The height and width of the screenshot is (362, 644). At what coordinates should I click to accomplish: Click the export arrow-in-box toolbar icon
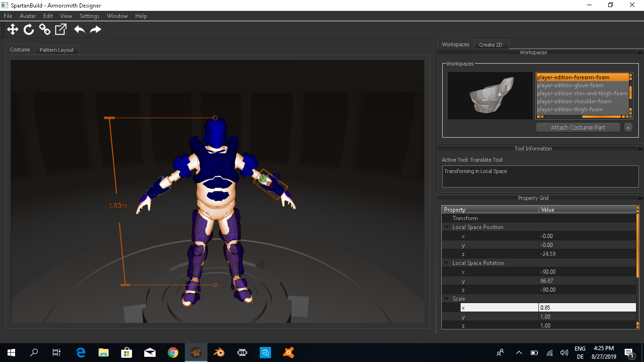(x=61, y=30)
